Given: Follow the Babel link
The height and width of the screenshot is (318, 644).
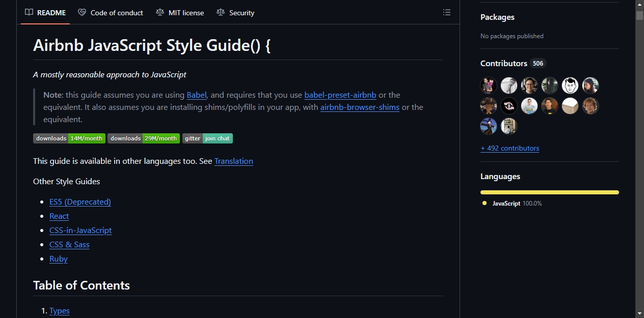Looking at the screenshot, I should (x=197, y=95).
